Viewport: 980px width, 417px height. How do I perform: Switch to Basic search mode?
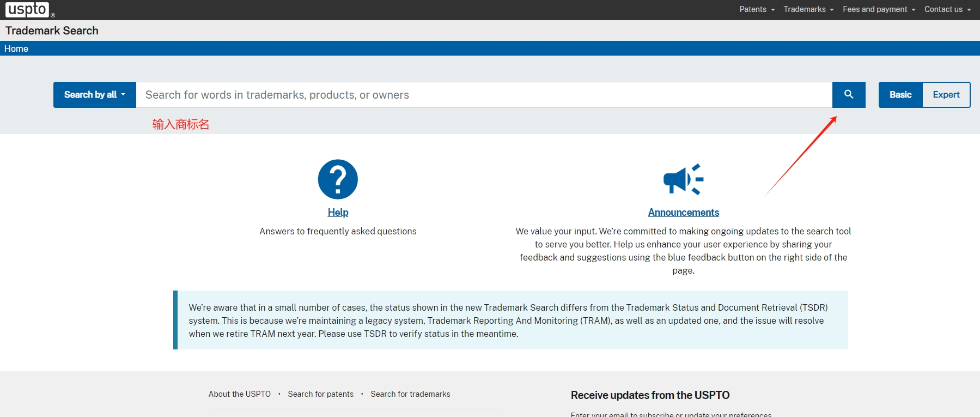click(x=900, y=95)
